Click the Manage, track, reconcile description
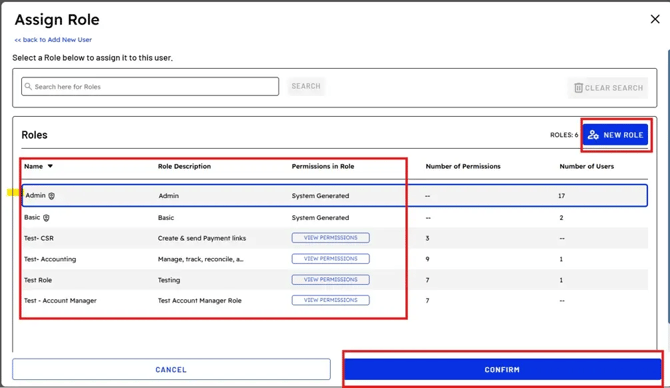This screenshot has width=670, height=388. [x=200, y=259]
